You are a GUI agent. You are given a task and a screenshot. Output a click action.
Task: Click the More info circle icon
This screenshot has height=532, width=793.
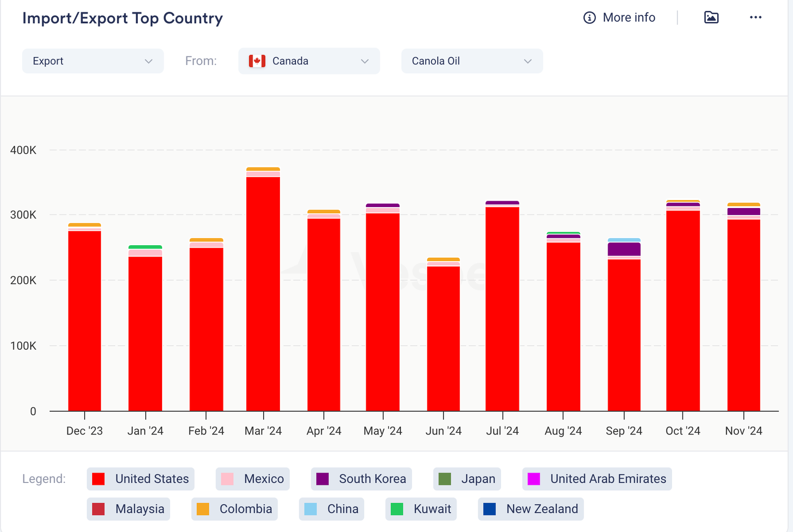[x=589, y=18]
